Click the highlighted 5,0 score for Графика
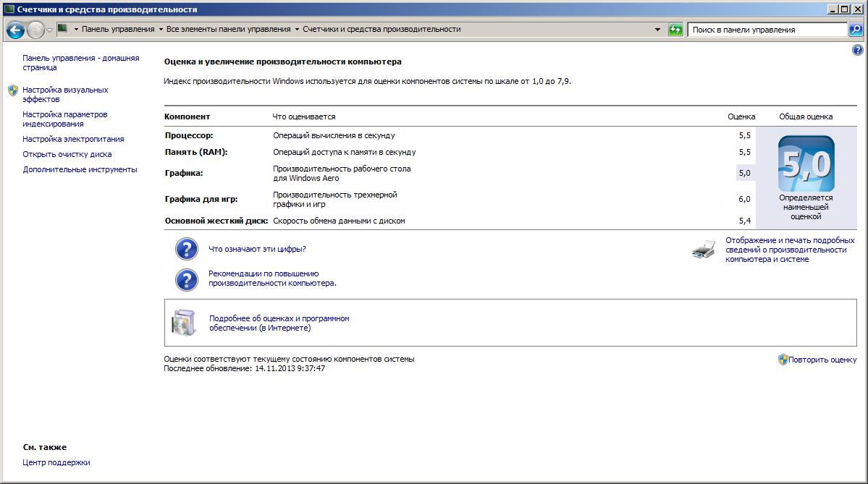868x484 pixels. pos(744,173)
